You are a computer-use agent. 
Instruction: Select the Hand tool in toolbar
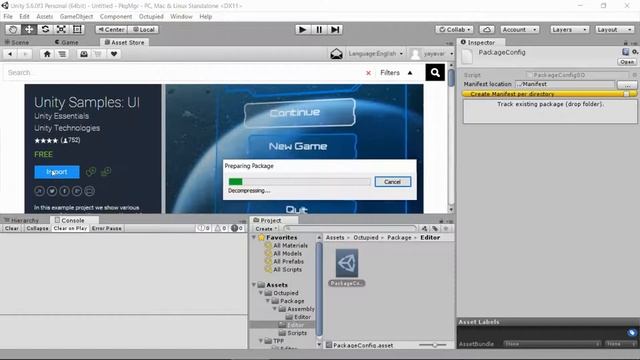click(13, 29)
